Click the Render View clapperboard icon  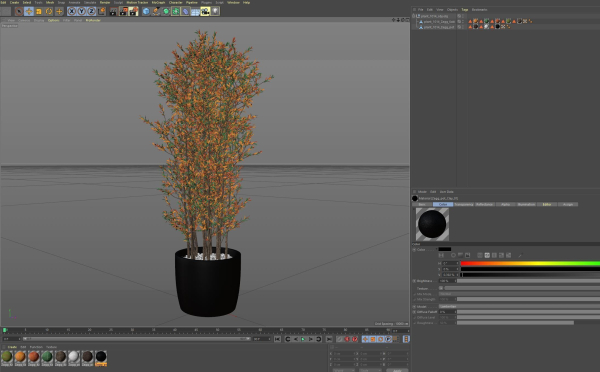113,11
